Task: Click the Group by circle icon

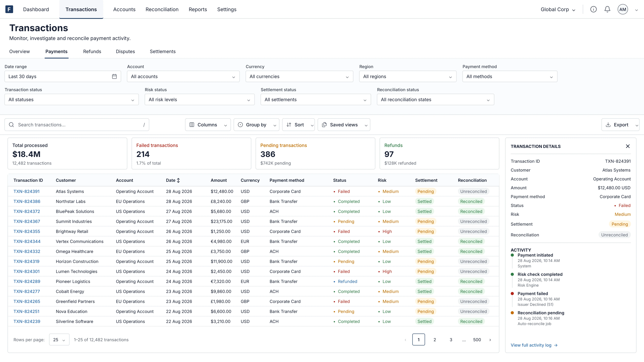Action: (240, 125)
